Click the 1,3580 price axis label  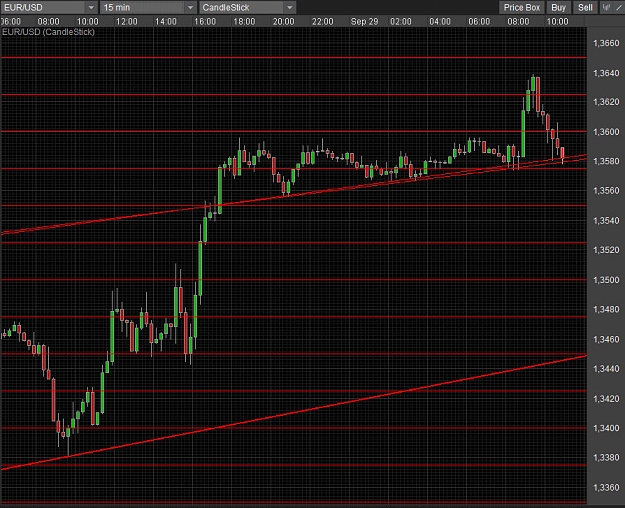pyautogui.click(x=606, y=161)
